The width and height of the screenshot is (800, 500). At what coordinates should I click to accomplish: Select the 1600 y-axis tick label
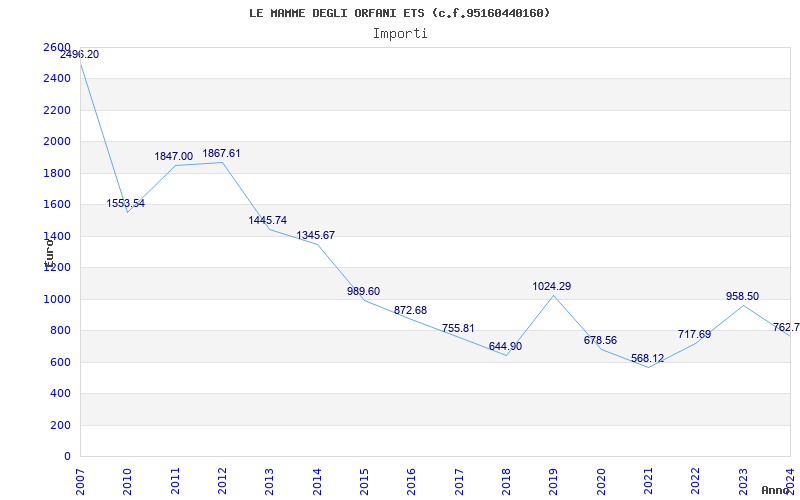(x=57, y=205)
